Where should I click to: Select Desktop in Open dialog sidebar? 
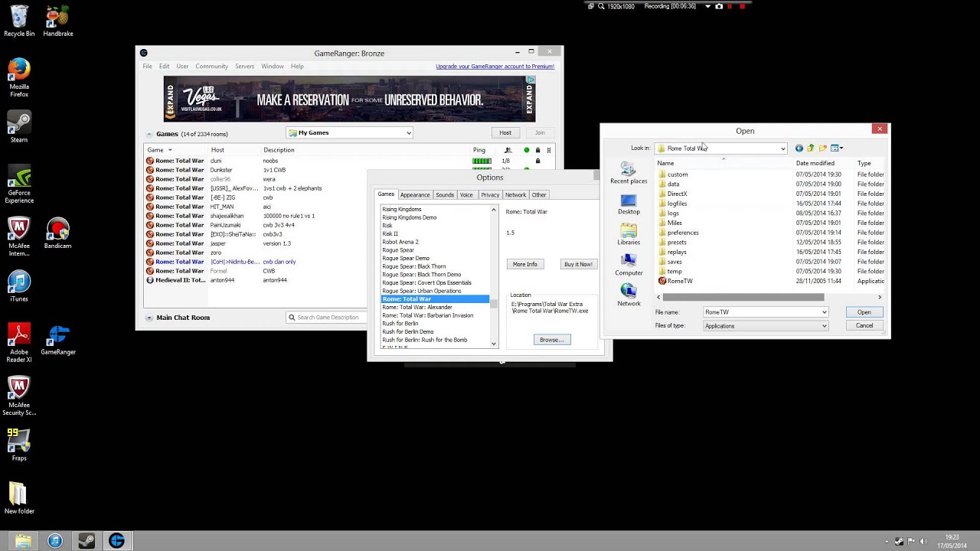pyautogui.click(x=629, y=204)
